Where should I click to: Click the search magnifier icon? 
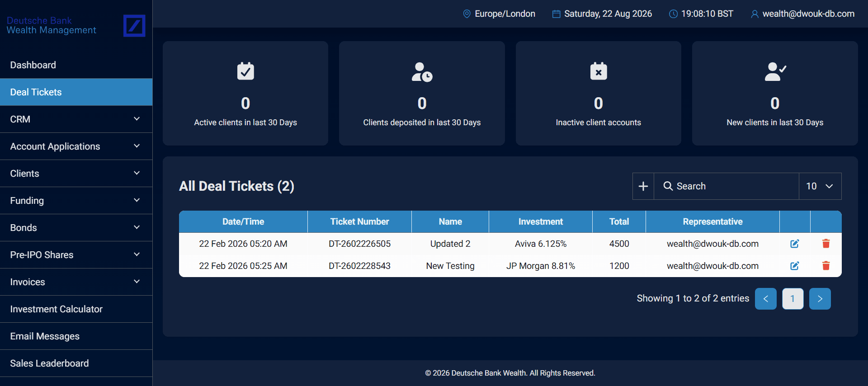(668, 186)
